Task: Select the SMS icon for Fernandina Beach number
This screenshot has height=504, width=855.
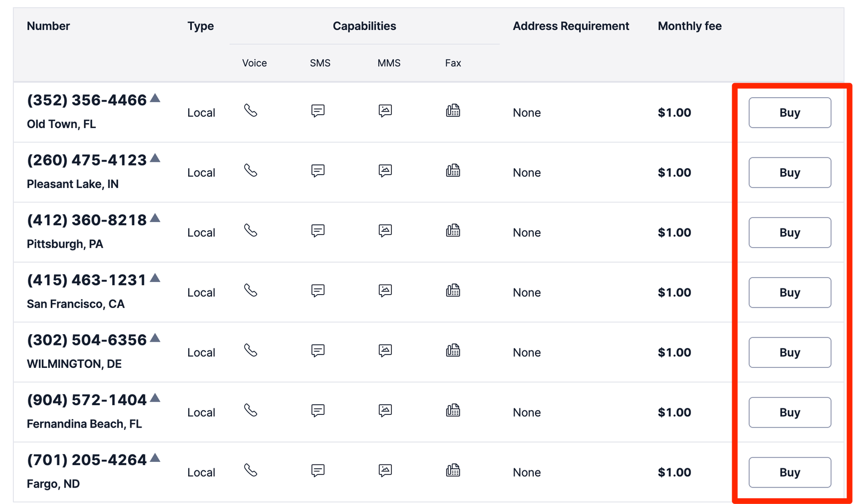Action: [318, 411]
